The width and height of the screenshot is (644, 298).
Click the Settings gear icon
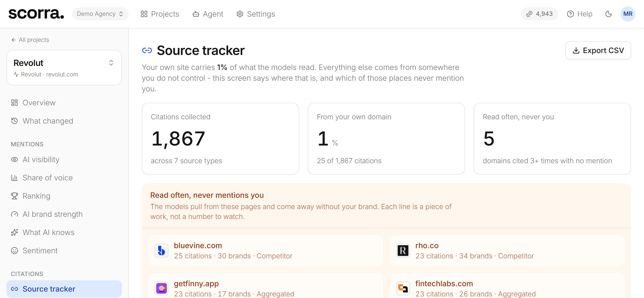[240, 14]
